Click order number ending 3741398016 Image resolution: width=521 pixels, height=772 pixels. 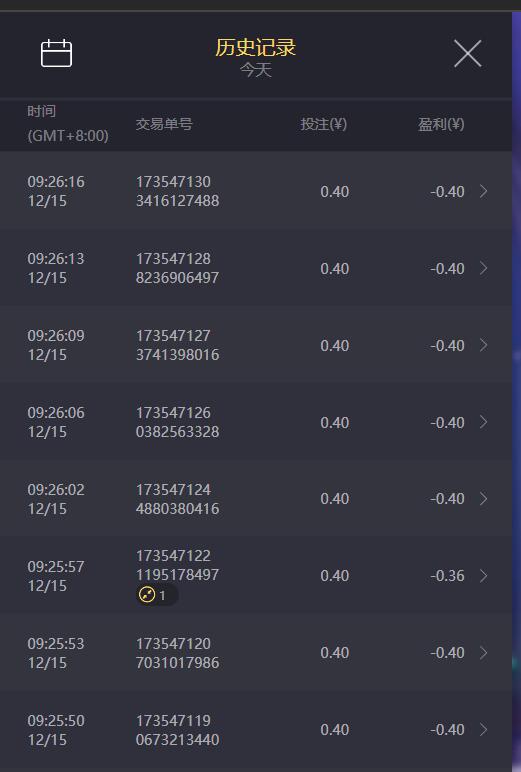[x=177, y=345]
